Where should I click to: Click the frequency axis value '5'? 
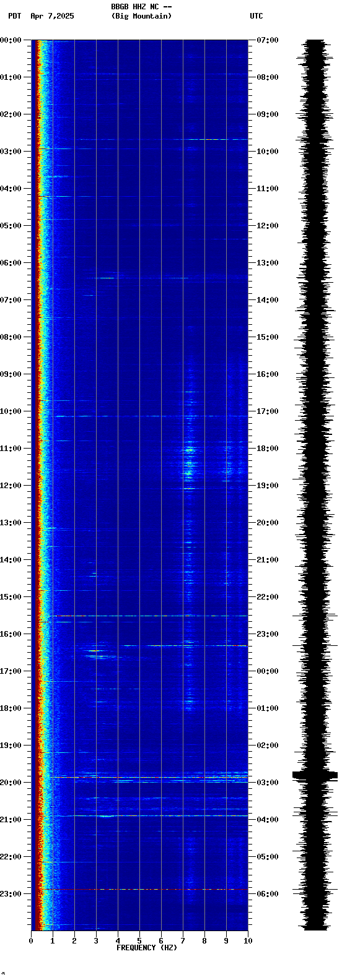click(139, 941)
